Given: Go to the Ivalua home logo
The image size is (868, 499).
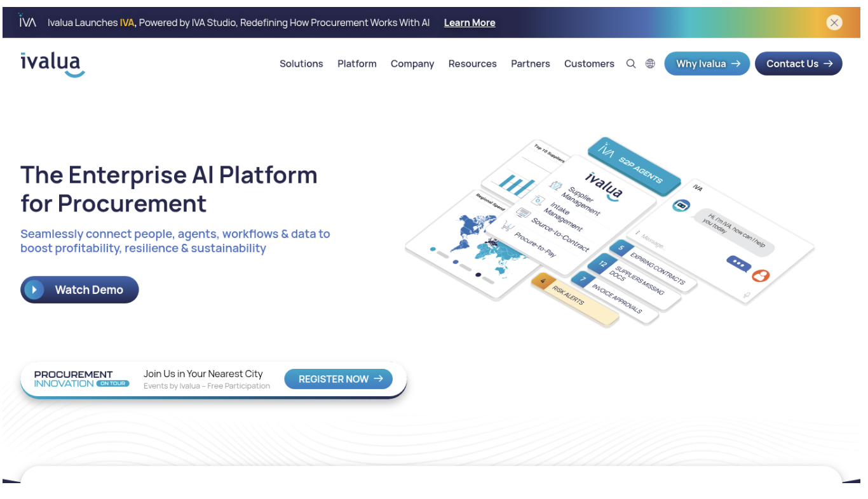Looking at the screenshot, I should coord(52,65).
